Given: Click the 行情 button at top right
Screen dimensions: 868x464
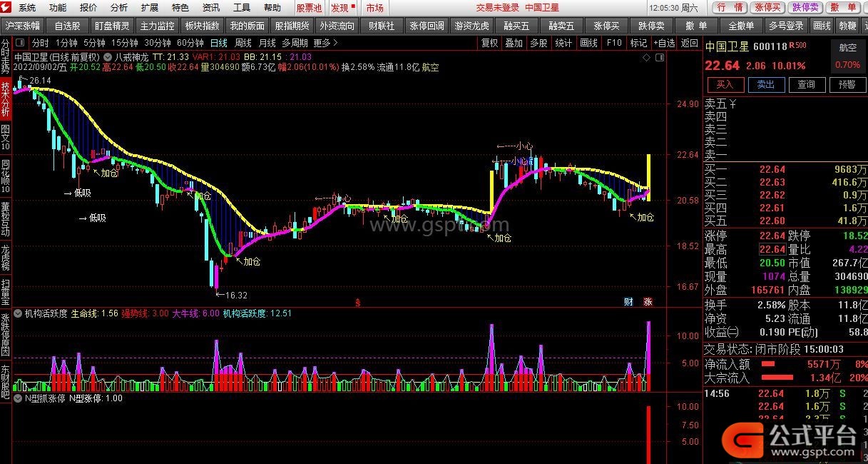Looking at the screenshot, I should coord(730,7).
